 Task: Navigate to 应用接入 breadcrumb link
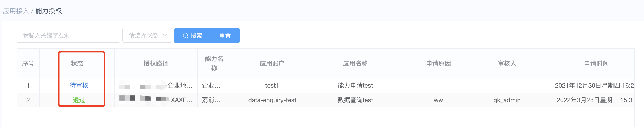click(x=16, y=11)
